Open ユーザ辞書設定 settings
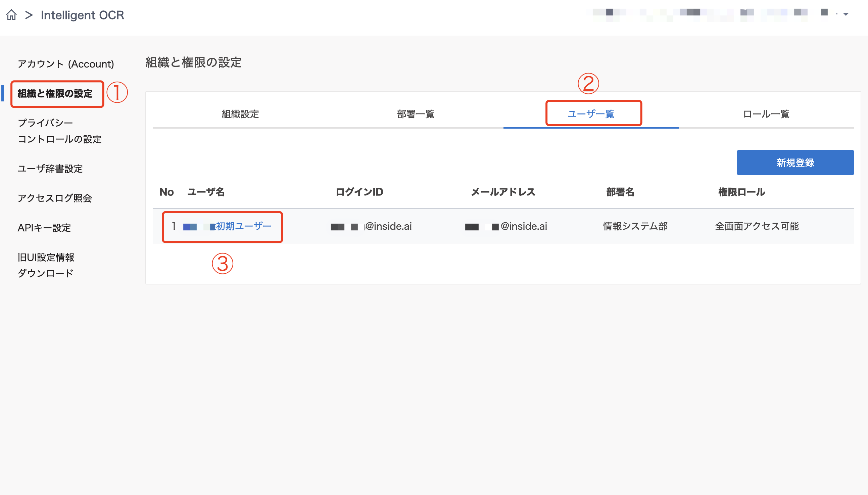The height and width of the screenshot is (495, 868). click(x=50, y=169)
